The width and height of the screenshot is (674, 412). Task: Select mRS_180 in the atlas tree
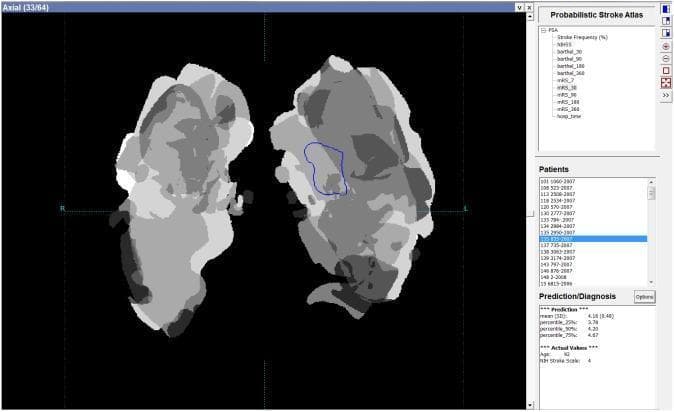(568, 102)
